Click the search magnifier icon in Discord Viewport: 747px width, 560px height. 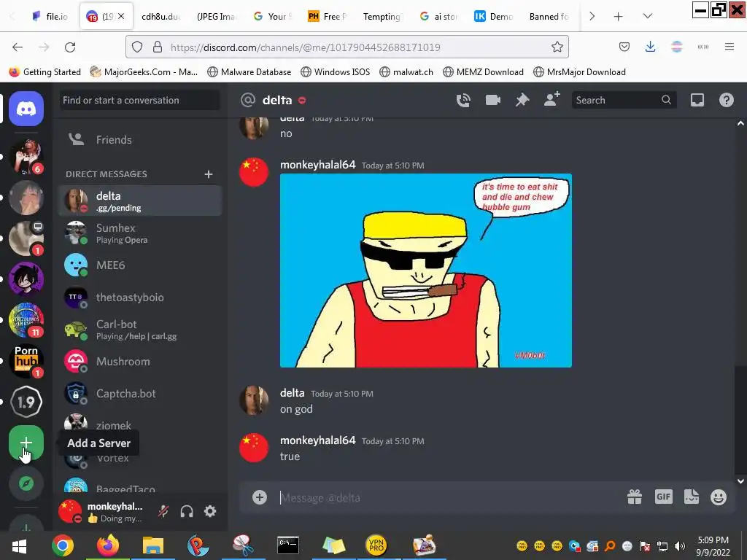click(666, 100)
